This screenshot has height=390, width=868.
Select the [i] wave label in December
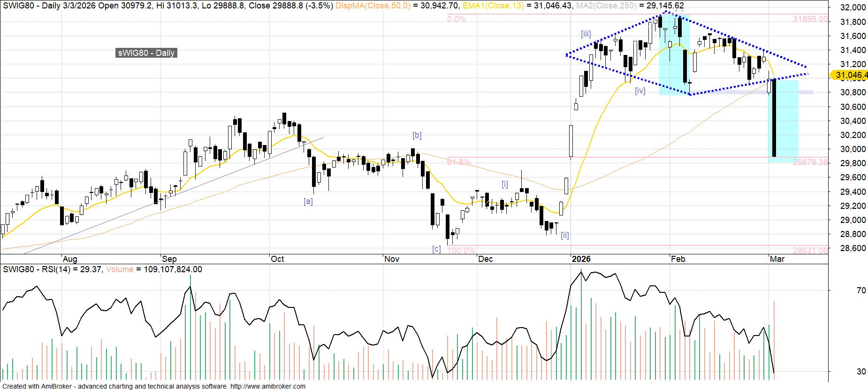coord(505,184)
